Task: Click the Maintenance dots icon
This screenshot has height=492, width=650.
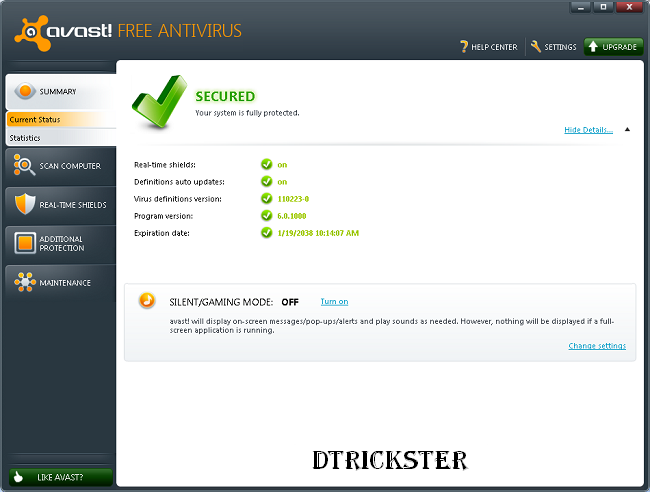Action: 25,282
